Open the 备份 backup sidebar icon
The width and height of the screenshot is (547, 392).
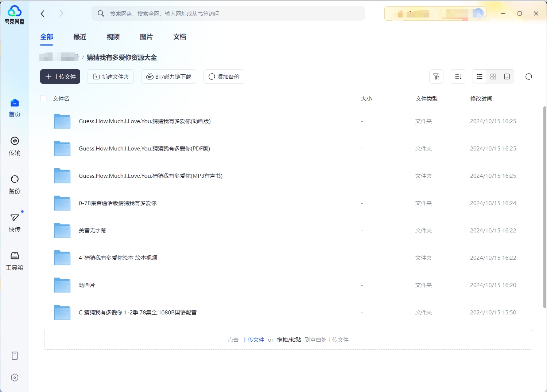pyautogui.click(x=15, y=184)
